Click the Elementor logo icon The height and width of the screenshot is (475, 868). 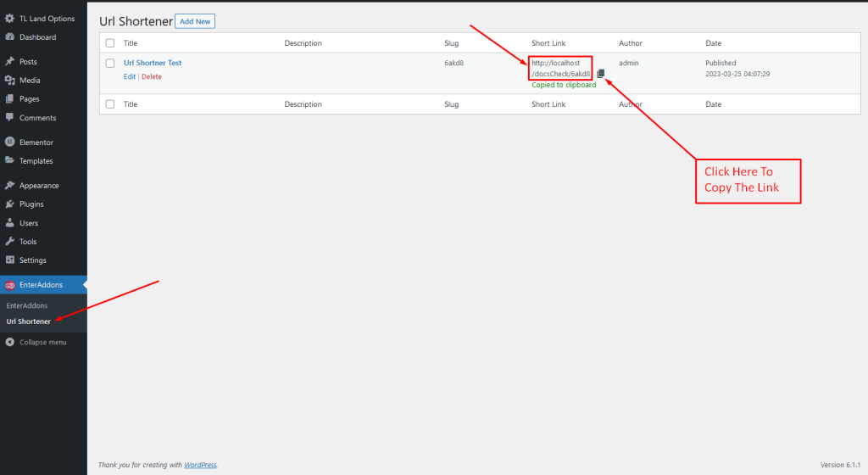click(9, 142)
